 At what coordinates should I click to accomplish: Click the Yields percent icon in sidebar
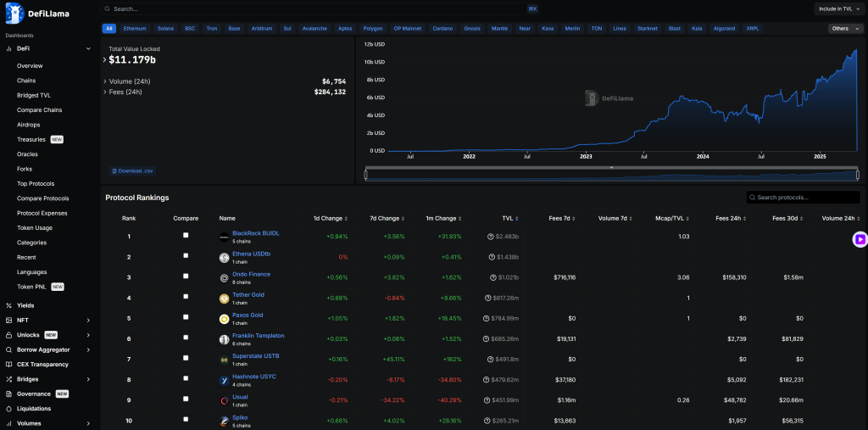[x=8, y=305]
